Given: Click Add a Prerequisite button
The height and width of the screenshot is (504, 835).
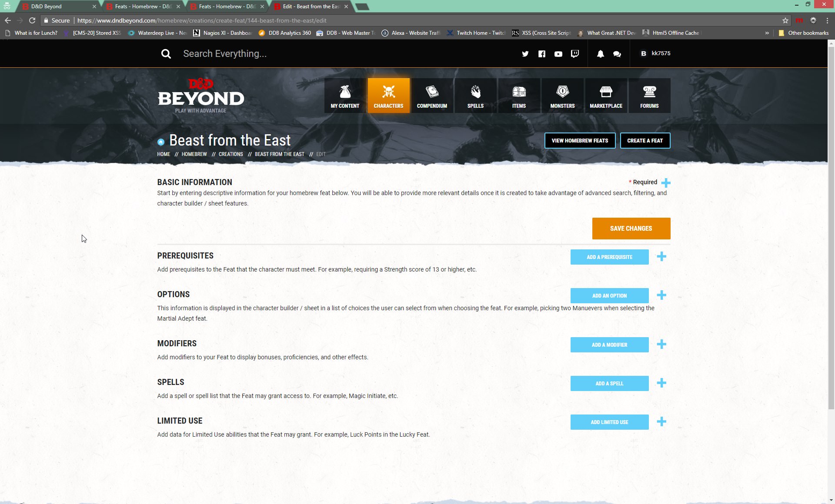Looking at the screenshot, I should (x=609, y=257).
